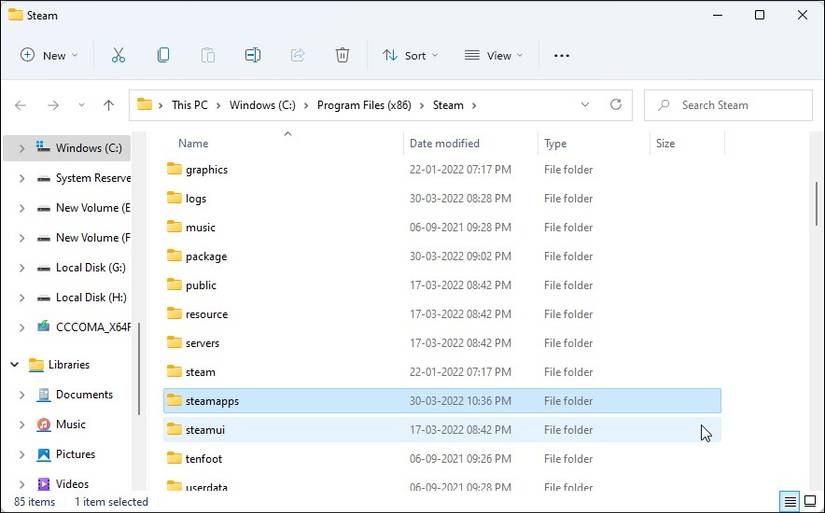Screen dimensions: 825x513
Task: Open address bar history dropdown
Action: click(x=585, y=105)
